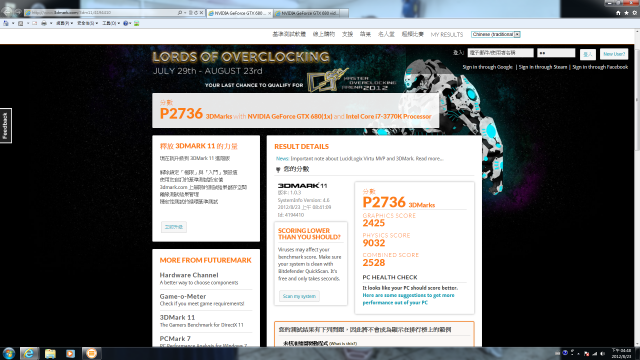Viewport: 640px width, 360px height.
Task: Open the Windows Start orb
Action: tap(9, 353)
